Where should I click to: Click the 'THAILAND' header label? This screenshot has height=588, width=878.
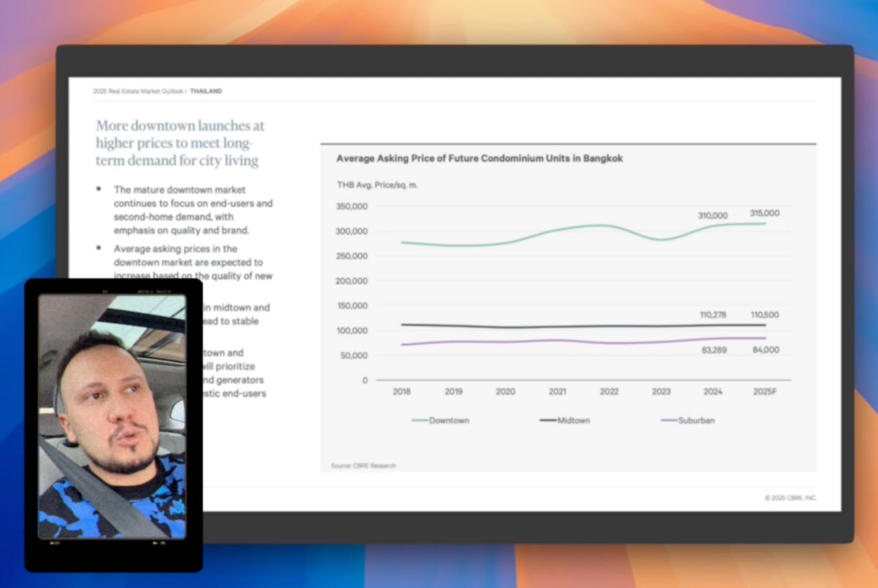click(206, 91)
